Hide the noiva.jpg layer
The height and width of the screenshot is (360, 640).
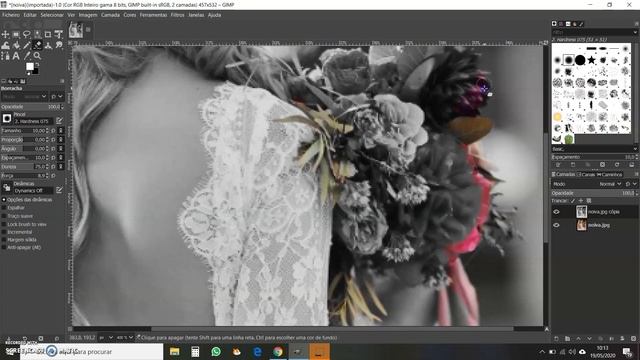pyautogui.click(x=556, y=225)
